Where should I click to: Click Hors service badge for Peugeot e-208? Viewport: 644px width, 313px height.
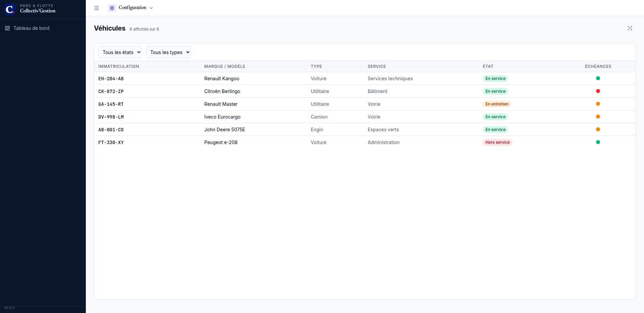coord(497,142)
